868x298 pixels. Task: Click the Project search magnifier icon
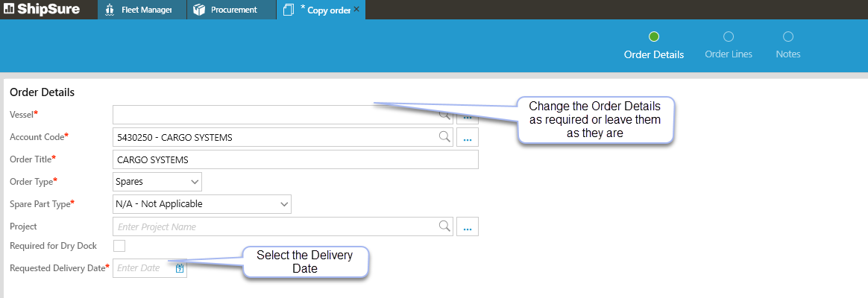(x=444, y=226)
